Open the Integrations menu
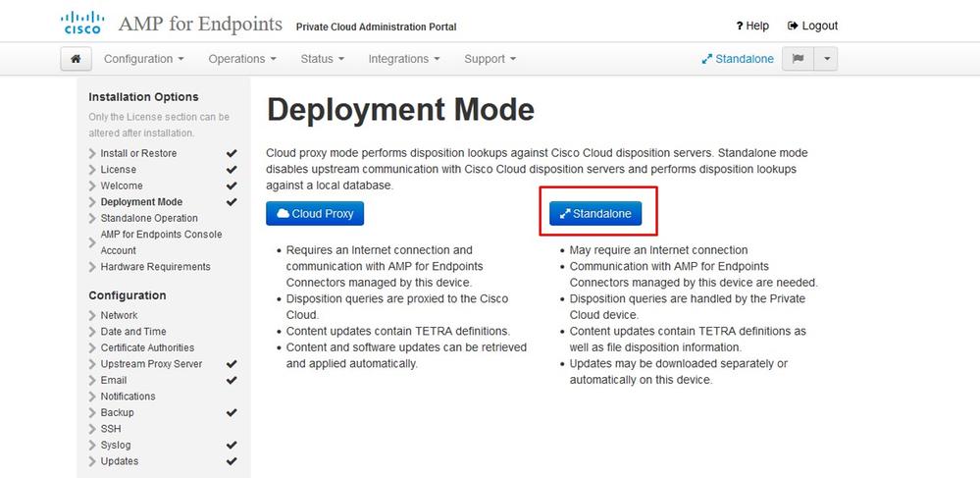 404,59
